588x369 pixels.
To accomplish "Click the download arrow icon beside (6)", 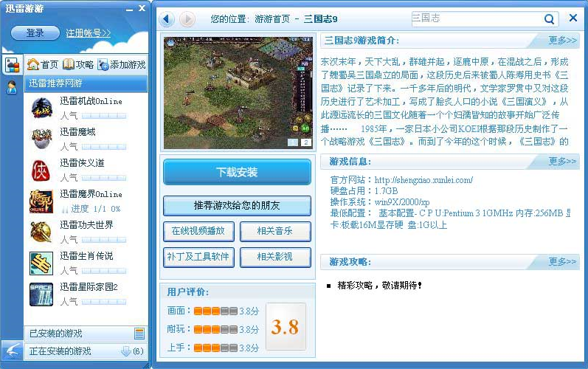I will click(x=126, y=351).
